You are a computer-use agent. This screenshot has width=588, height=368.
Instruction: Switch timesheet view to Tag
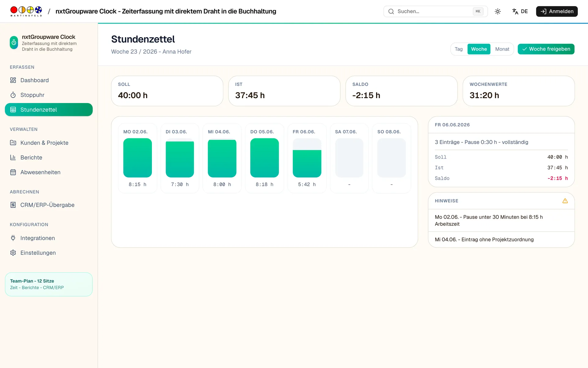[x=458, y=49]
